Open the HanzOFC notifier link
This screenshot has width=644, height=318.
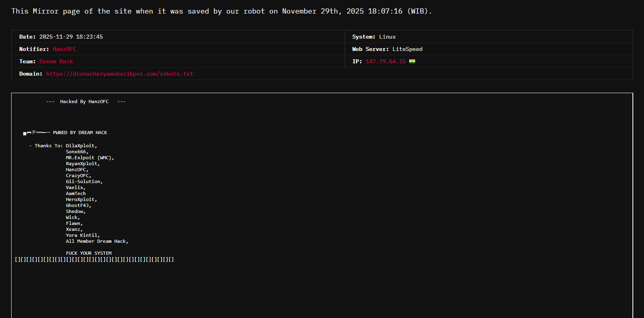pos(64,49)
